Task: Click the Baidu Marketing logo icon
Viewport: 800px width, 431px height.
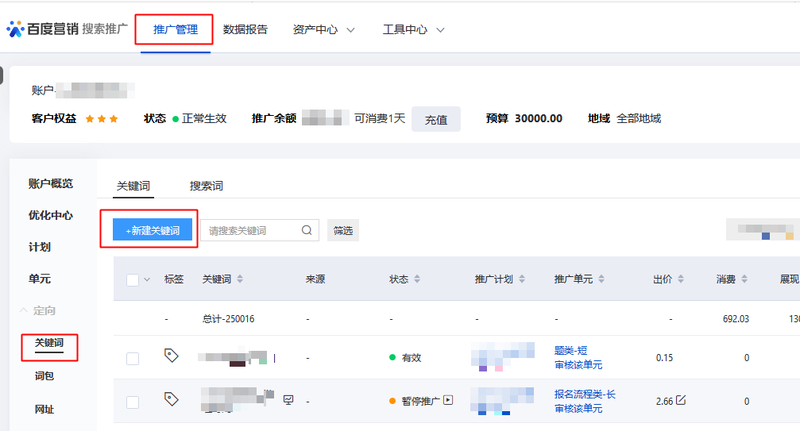Action: [15, 29]
